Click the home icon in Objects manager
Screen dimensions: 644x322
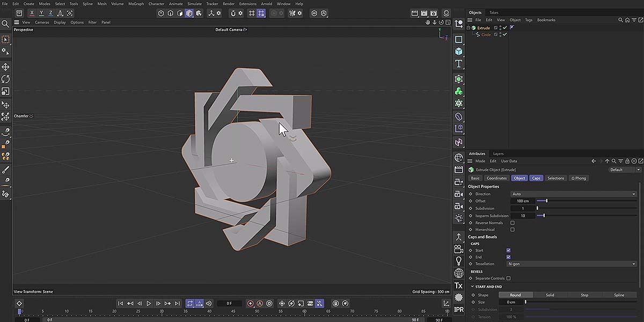click(x=627, y=20)
